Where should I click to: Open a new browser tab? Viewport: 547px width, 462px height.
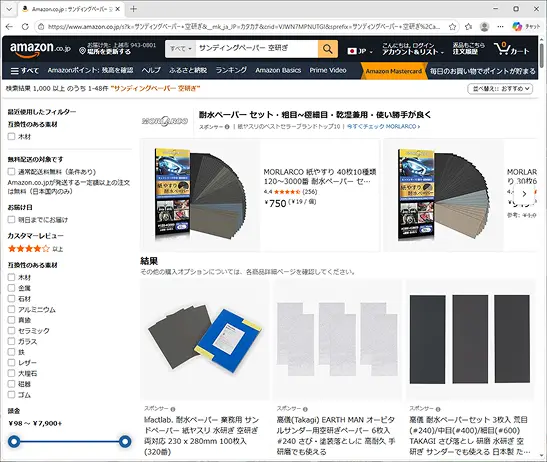click(x=133, y=9)
